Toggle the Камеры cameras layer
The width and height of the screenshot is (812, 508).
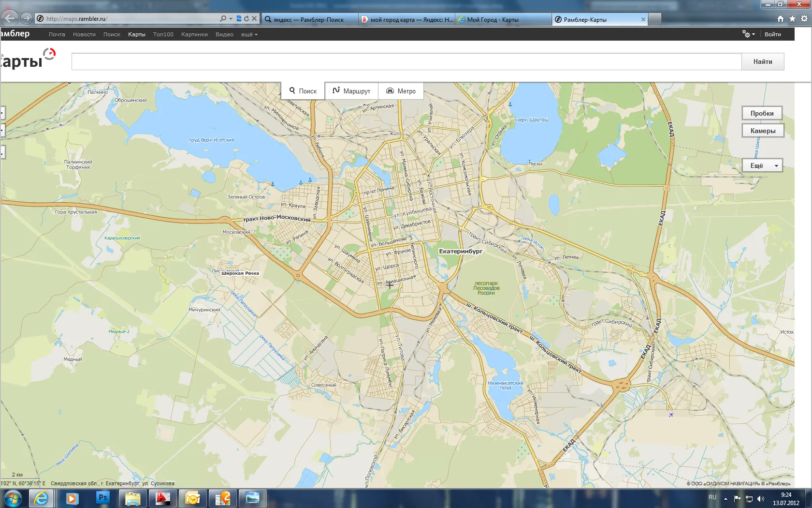[x=762, y=131]
